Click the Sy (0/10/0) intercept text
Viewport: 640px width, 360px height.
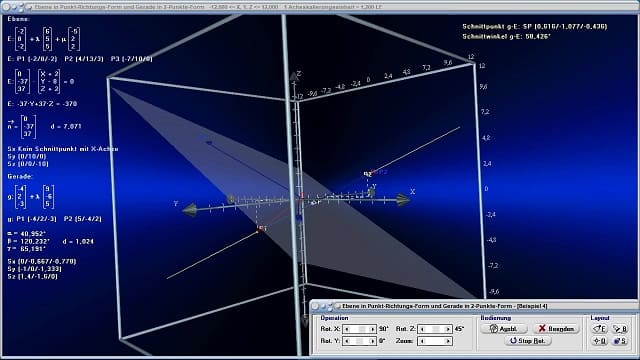click(x=27, y=156)
